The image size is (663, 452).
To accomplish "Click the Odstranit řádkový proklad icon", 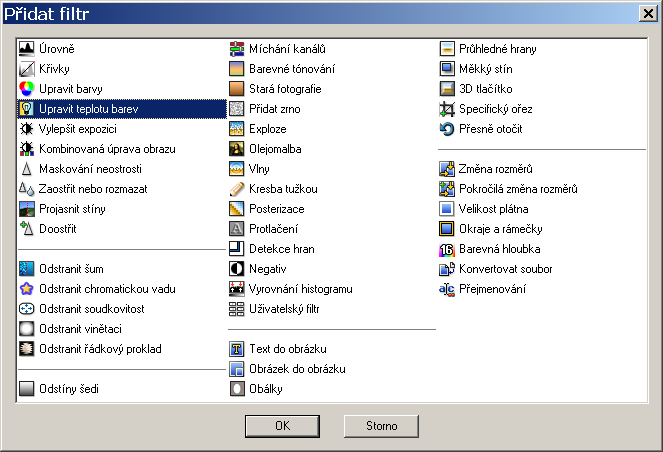I will click(26, 349).
